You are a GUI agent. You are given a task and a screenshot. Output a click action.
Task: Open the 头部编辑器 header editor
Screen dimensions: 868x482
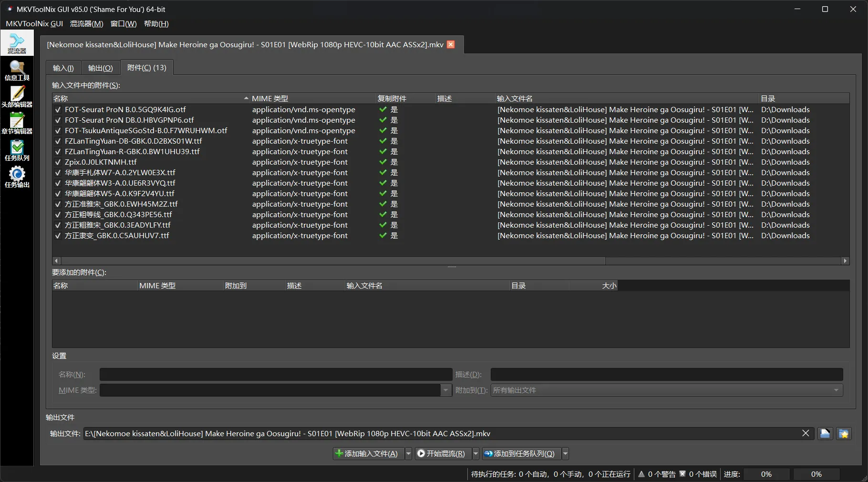pyautogui.click(x=17, y=97)
